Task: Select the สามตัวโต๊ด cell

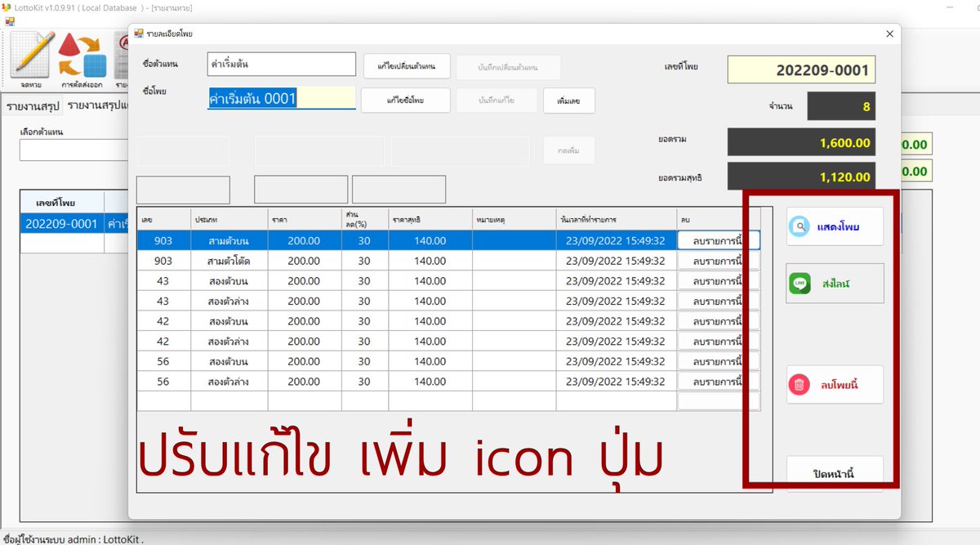Action: (229, 261)
